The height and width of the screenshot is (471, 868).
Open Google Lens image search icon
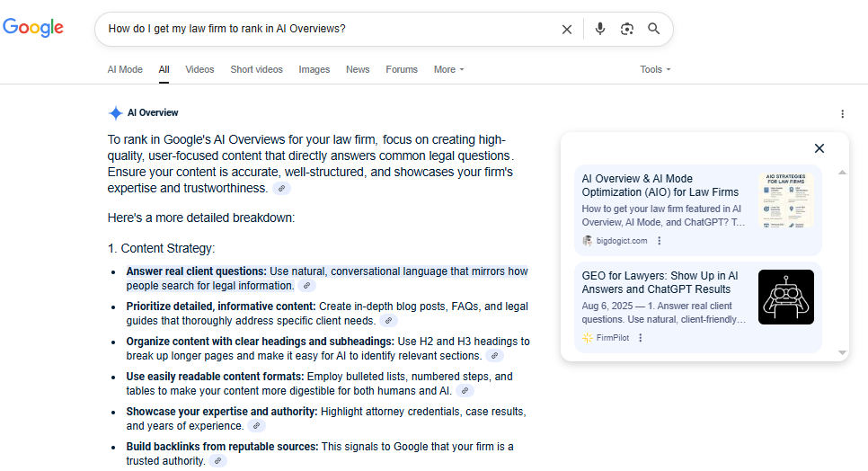(x=626, y=29)
